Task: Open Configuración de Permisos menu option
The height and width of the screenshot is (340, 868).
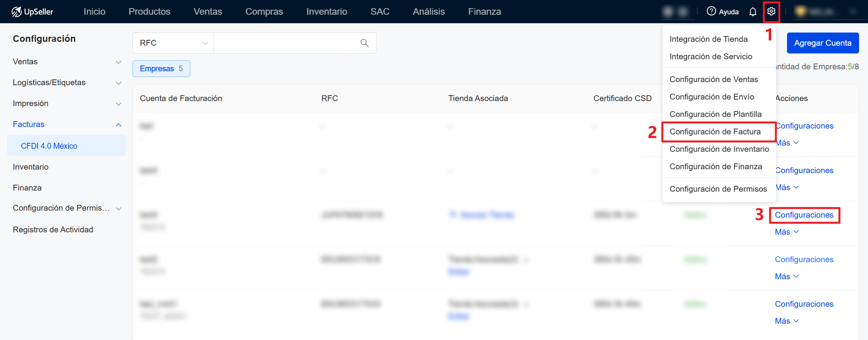Action: (718, 189)
